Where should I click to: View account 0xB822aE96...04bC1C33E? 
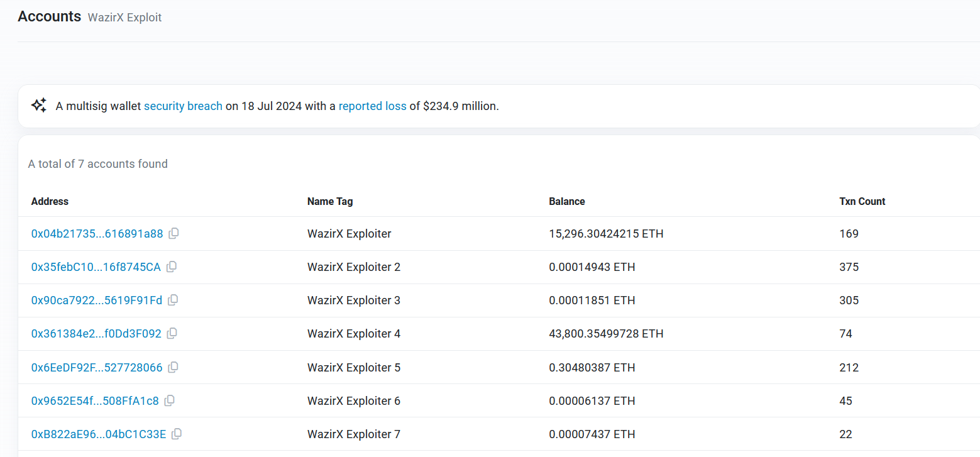pyautogui.click(x=99, y=434)
